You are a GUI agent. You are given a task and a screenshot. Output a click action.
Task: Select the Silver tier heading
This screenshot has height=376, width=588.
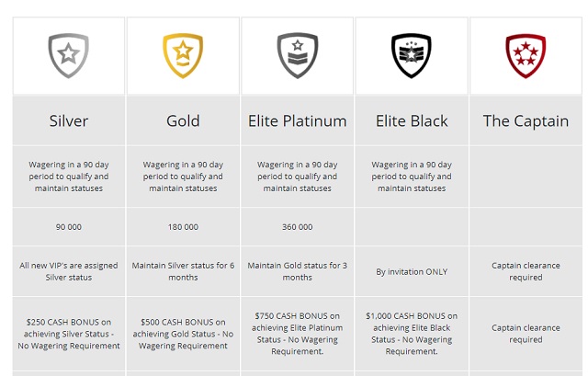coord(69,120)
